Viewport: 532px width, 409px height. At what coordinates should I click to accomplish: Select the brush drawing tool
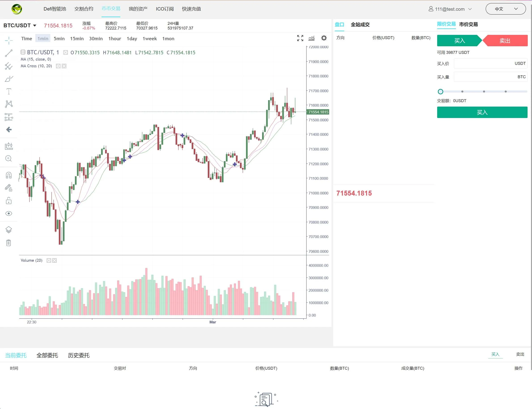click(9, 79)
